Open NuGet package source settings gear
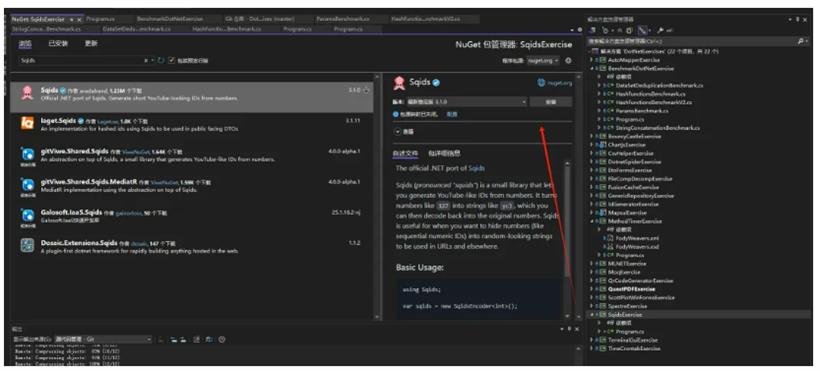This screenshot has width=820, height=371. pos(568,60)
